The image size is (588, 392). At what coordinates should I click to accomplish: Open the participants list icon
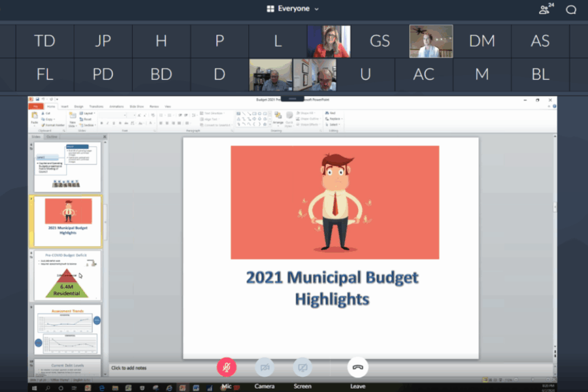point(544,9)
